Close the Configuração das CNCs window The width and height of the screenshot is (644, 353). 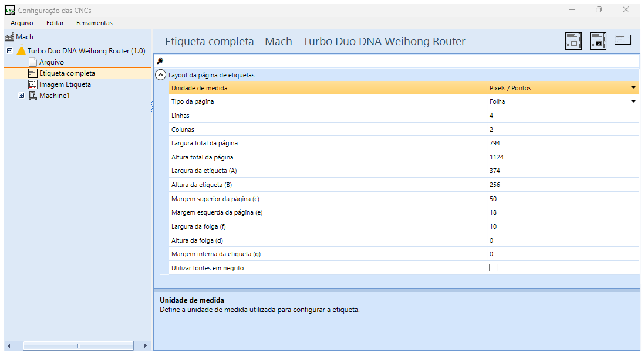[626, 10]
